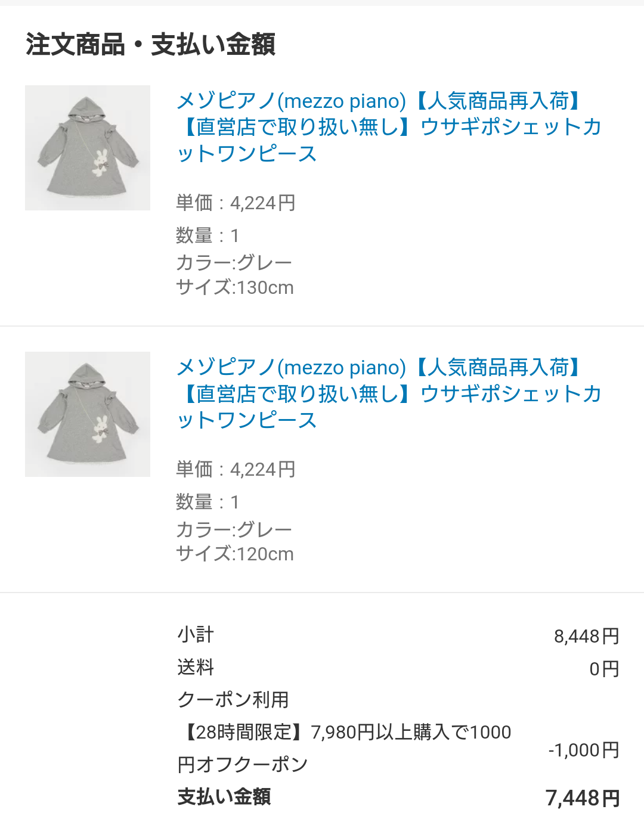Click the 単価 4,224円 of the 120cm item

[x=236, y=469]
